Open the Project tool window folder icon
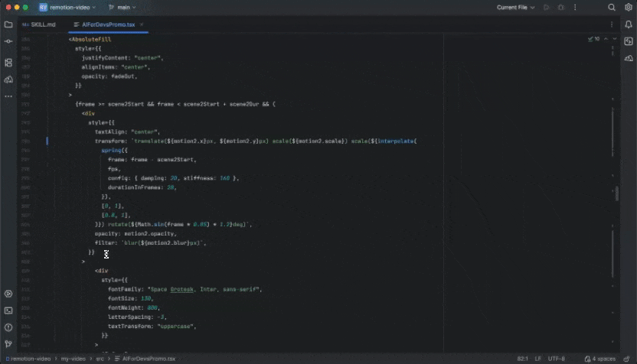The image size is (637, 364). 8,24
